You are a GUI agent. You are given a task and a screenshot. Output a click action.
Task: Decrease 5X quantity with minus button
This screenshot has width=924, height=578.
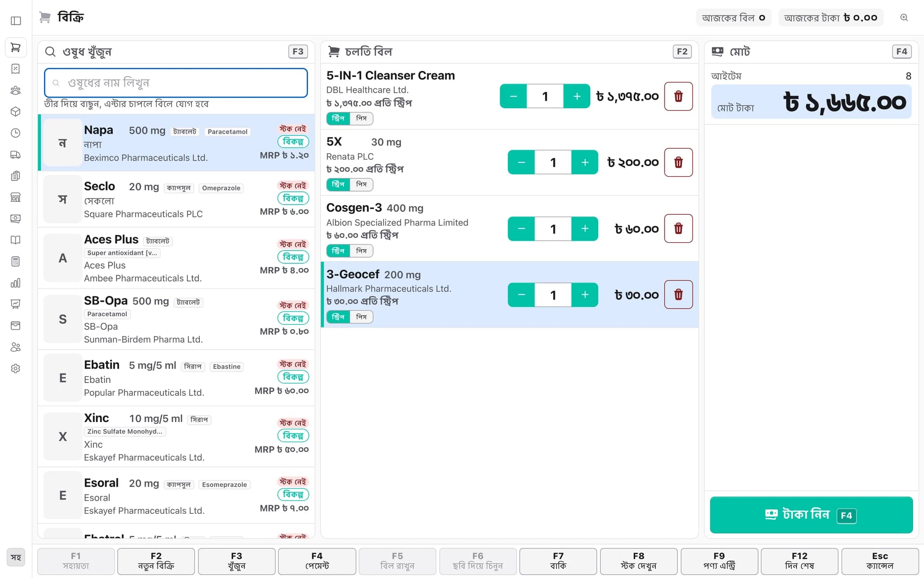click(x=521, y=162)
